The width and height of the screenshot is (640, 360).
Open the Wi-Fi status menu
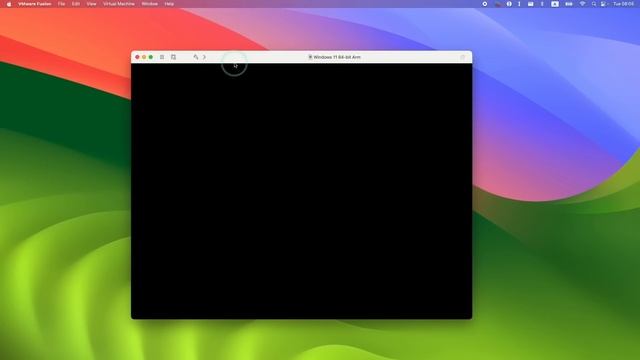click(x=582, y=4)
